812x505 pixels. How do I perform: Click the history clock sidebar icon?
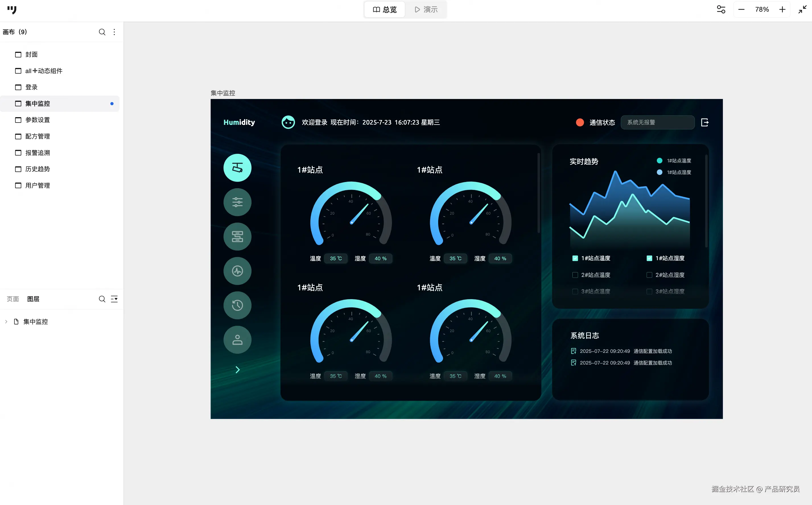point(237,305)
